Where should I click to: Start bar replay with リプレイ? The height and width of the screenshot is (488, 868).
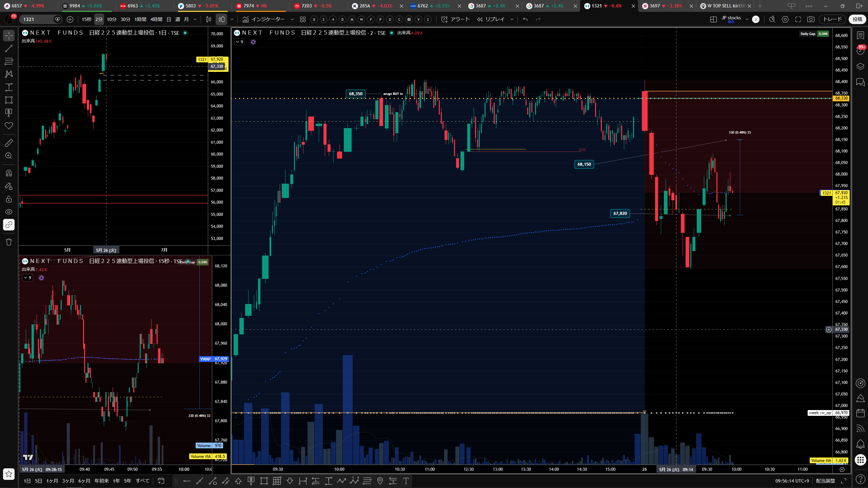pos(491,19)
